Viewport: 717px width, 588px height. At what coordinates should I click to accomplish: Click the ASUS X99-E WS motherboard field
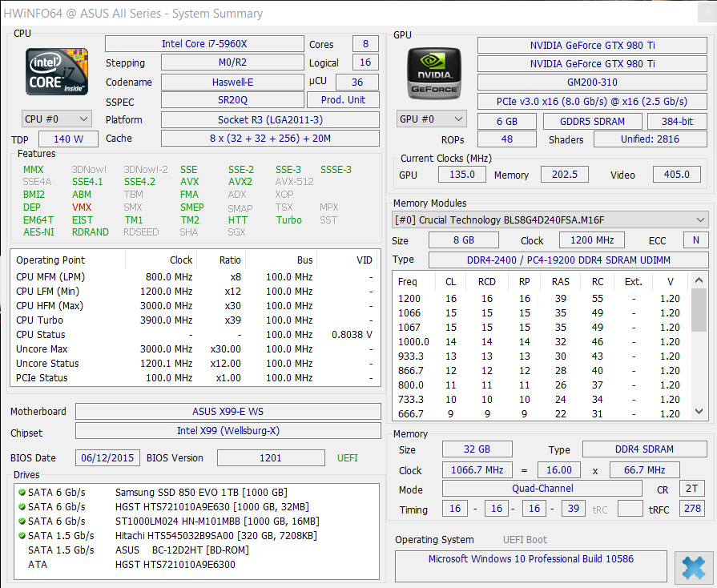[228, 412]
